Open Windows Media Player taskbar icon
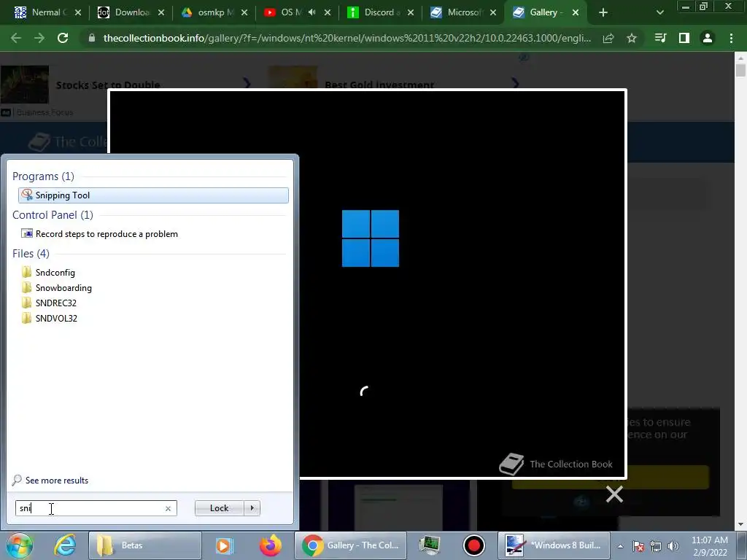747x560 pixels. click(x=223, y=545)
